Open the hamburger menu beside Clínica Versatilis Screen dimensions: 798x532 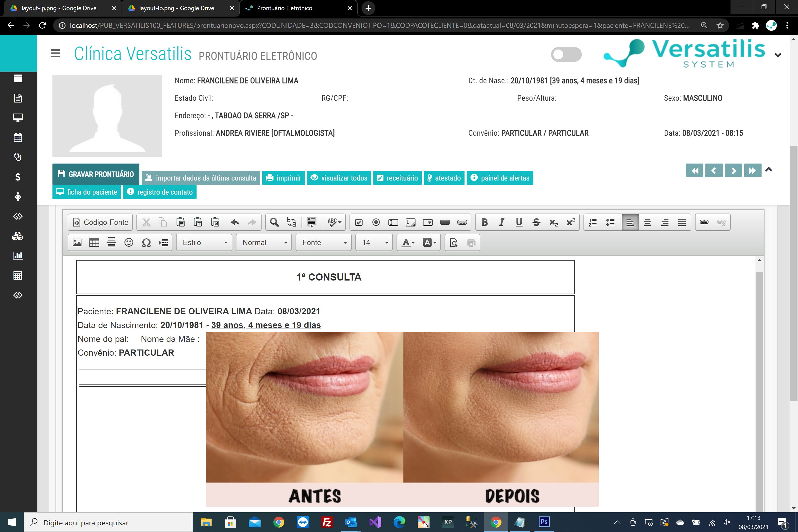pyautogui.click(x=55, y=53)
